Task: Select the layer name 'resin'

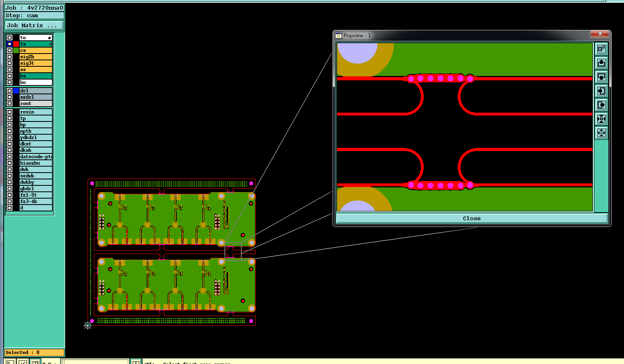Action: (x=36, y=112)
